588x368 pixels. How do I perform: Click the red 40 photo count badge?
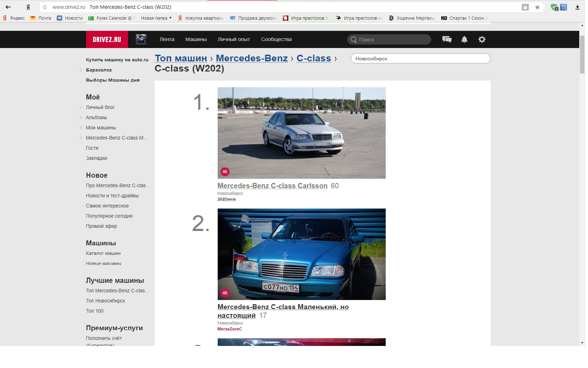[225, 293]
